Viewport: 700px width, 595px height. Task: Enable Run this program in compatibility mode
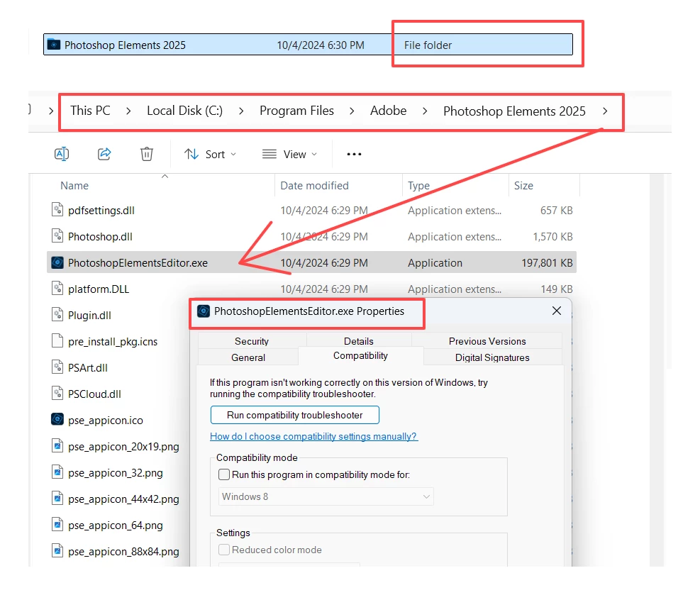coord(224,474)
